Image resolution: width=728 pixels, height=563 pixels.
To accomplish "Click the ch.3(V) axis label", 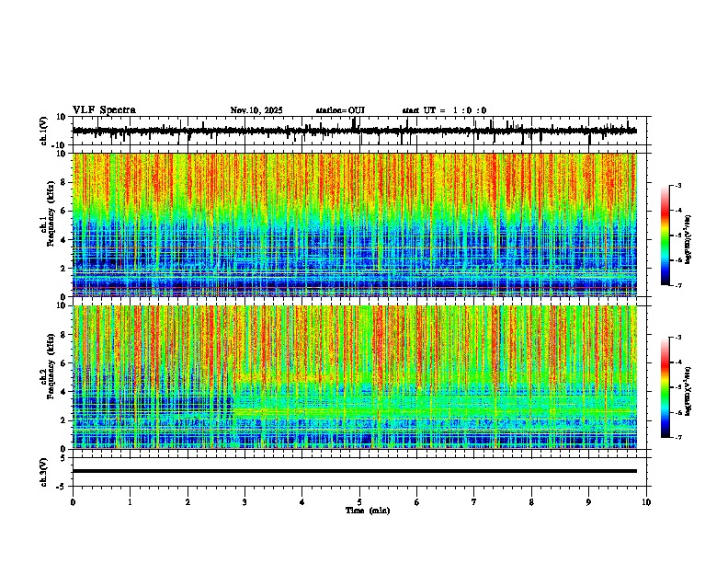I will point(44,472).
